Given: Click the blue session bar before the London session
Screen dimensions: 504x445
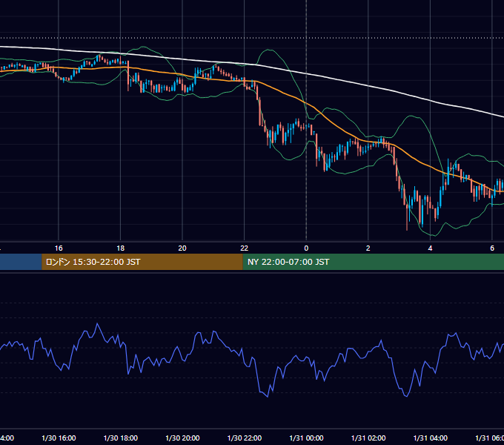Looking at the screenshot, I should click(21, 262).
